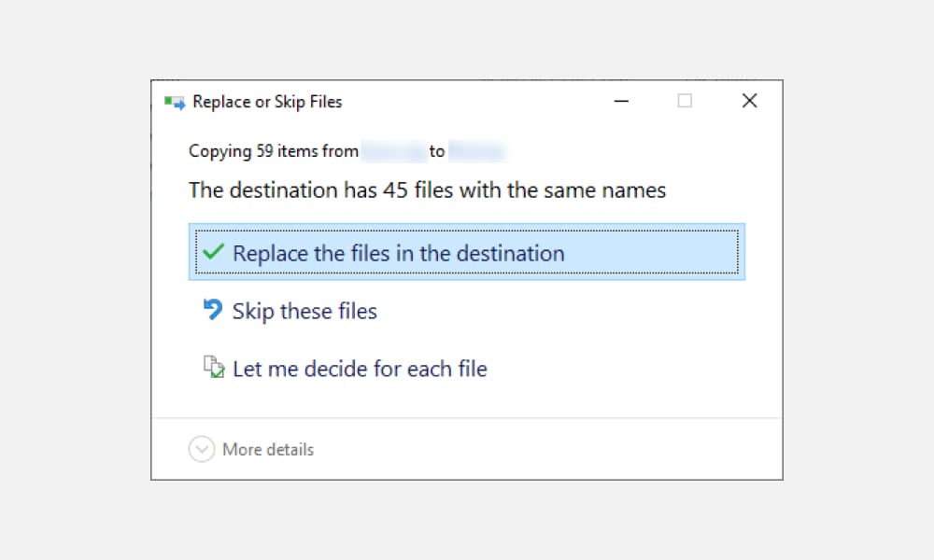
Task: Click the copy-files icon in the title bar
Action: click(x=175, y=101)
